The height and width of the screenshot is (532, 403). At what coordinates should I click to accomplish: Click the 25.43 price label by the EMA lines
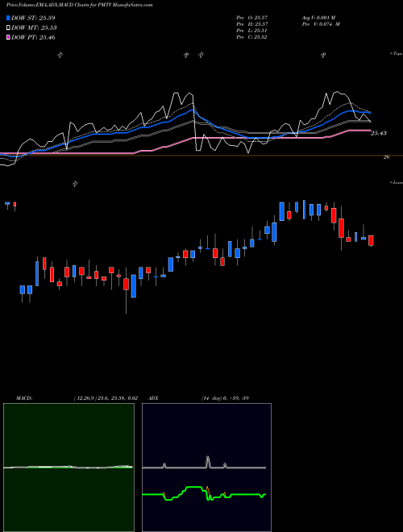[379, 133]
